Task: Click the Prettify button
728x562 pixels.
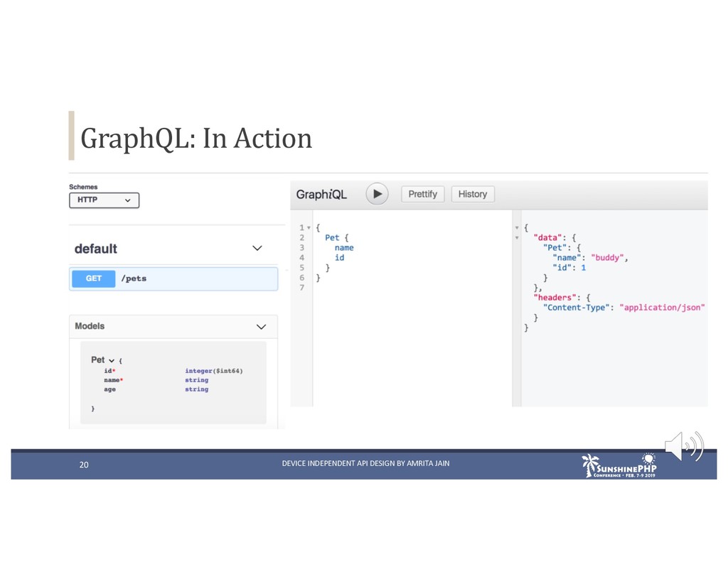Action: pos(422,194)
